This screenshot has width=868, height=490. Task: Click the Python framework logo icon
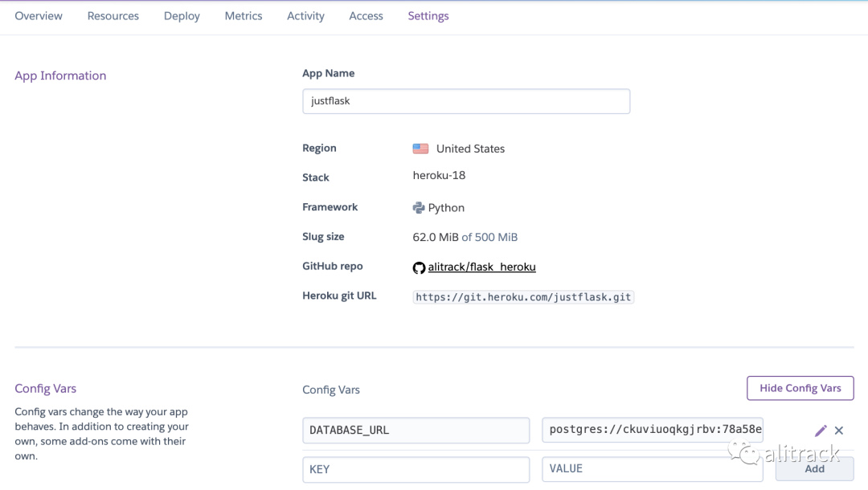[419, 207]
